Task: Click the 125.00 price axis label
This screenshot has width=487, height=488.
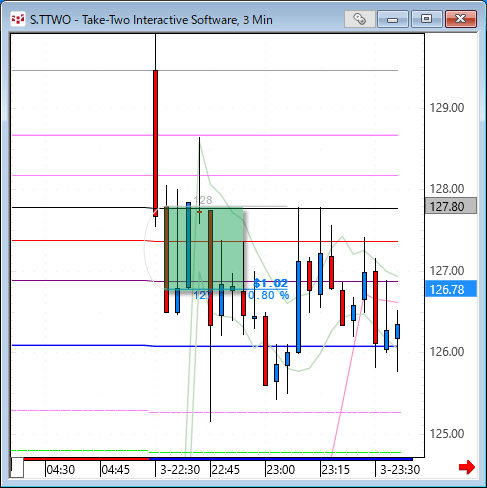Action: pos(447,434)
